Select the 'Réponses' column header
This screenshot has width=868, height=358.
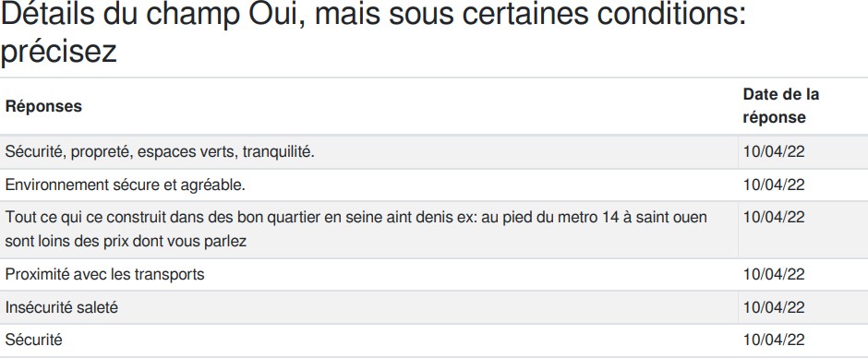tap(43, 106)
